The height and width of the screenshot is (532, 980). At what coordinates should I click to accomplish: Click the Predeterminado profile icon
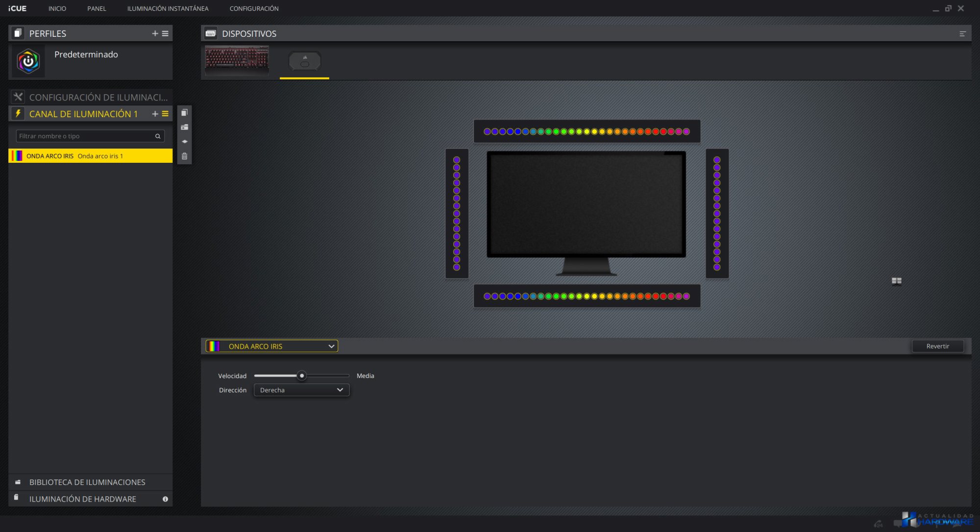pyautogui.click(x=28, y=61)
